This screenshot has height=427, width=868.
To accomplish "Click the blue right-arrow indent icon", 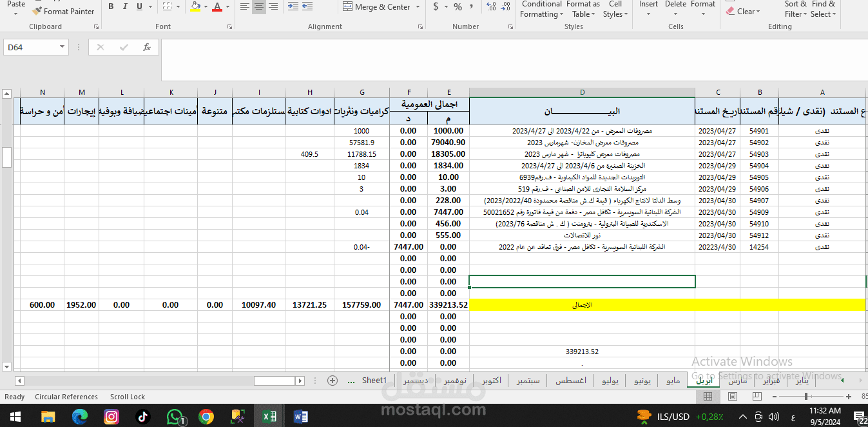I will point(293,7).
